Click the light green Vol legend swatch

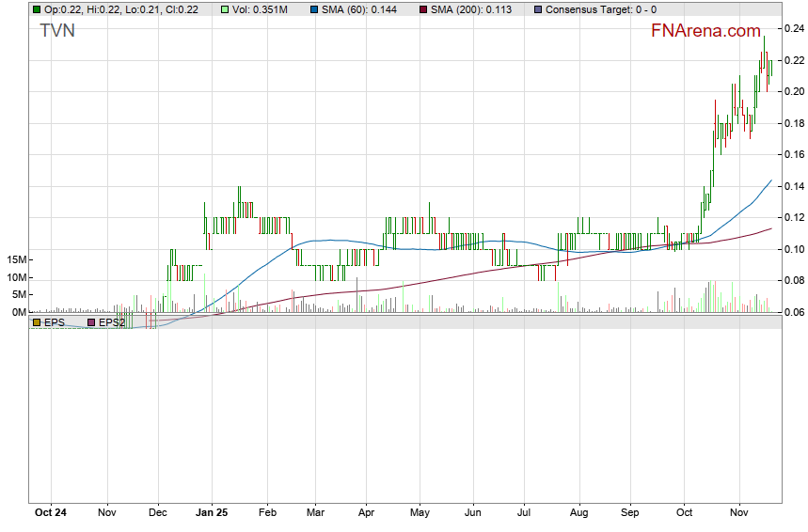tap(225, 9)
